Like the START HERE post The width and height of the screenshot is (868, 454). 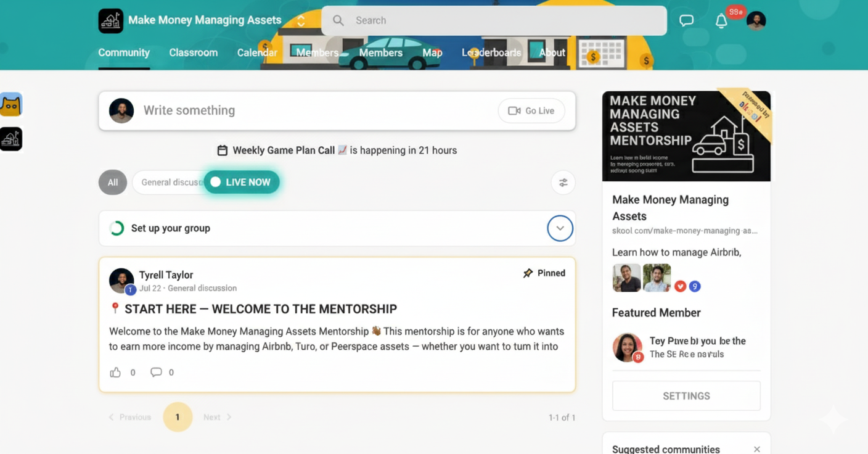[x=115, y=372]
